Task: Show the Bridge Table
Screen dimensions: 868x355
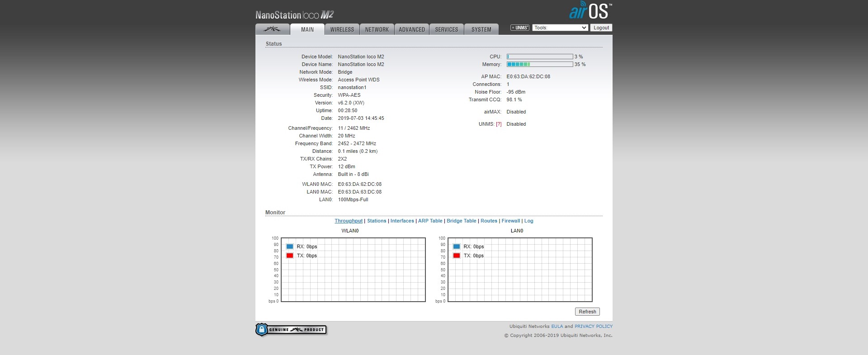Action: pos(462,221)
